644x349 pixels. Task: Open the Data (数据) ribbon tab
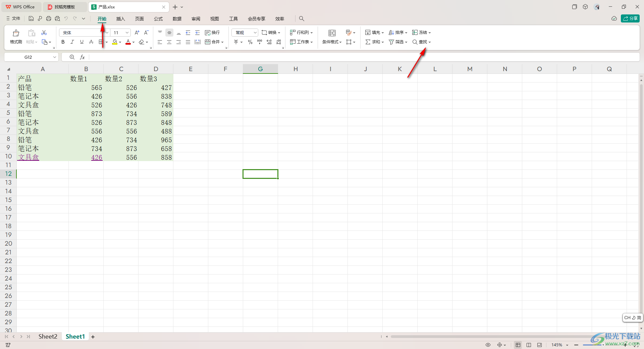click(x=177, y=19)
